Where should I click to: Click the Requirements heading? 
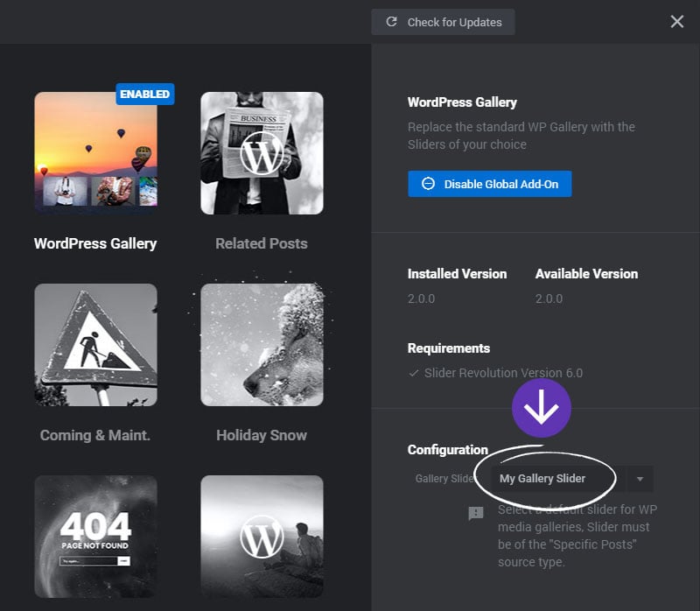(x=449, y=348)
